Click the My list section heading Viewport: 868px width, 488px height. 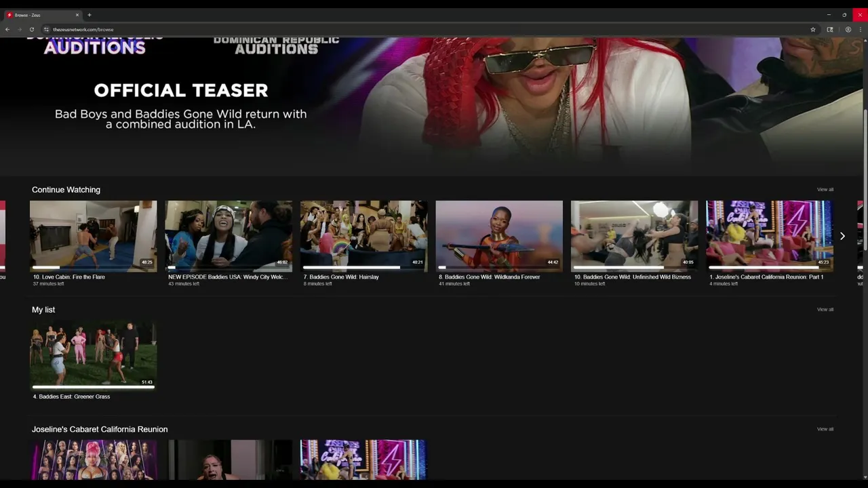(43, 310)
